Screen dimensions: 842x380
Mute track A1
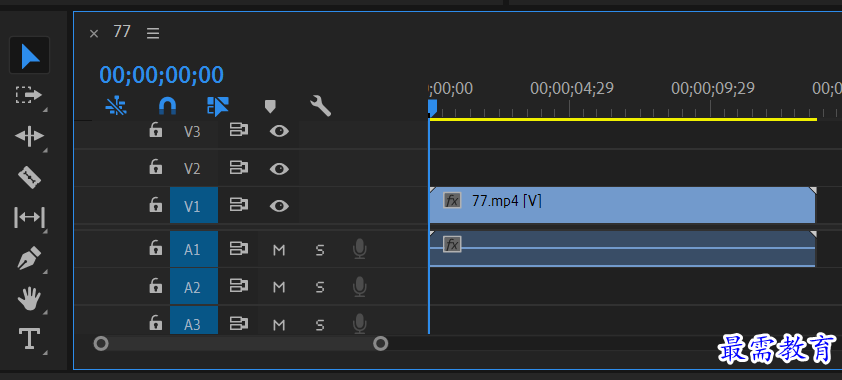(x=279, y=250)
